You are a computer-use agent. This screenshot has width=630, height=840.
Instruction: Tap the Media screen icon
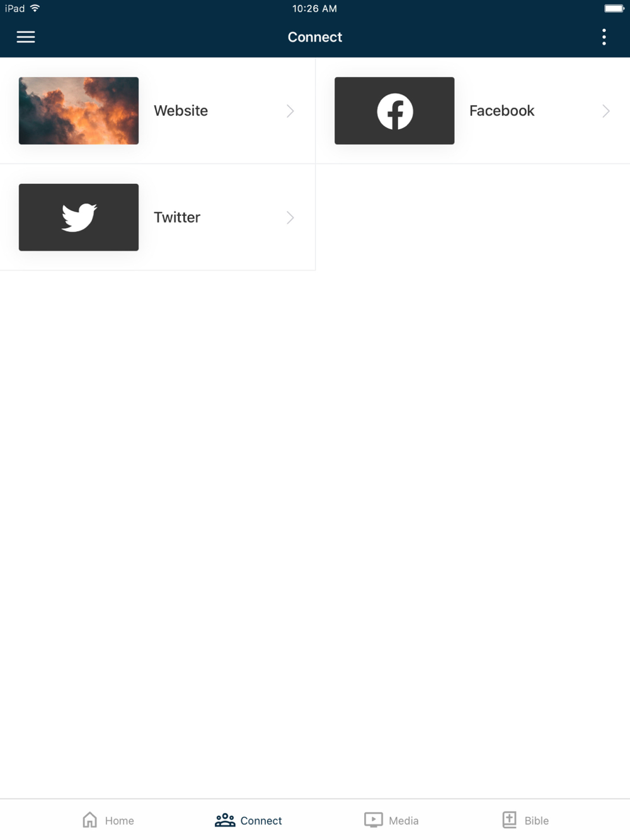pos(374,820)
